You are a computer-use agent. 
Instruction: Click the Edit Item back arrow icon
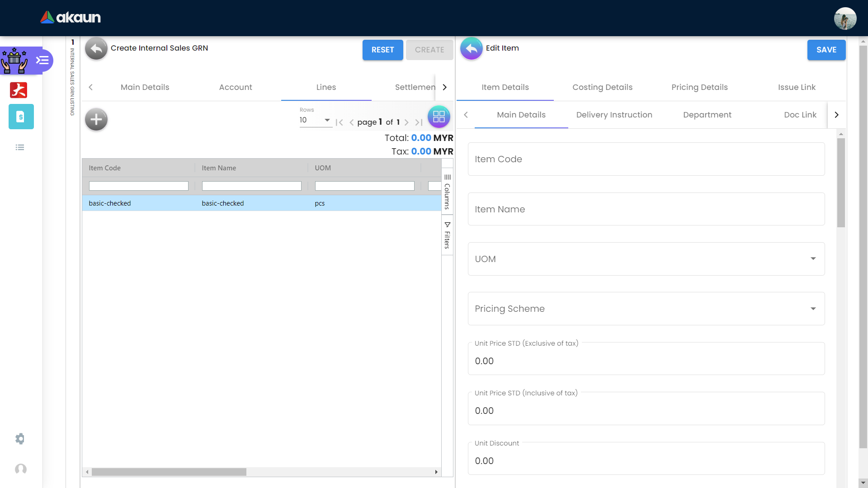(x=472, y=49)
